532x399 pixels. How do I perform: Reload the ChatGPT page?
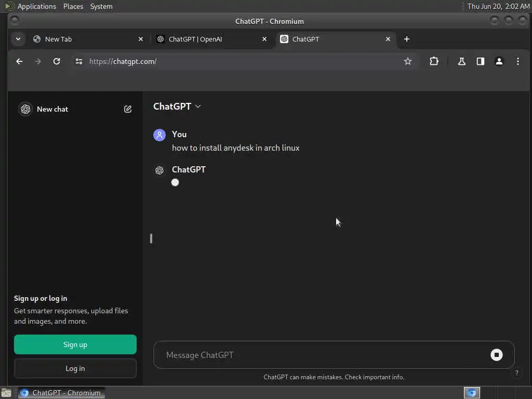tap(57, 61)
